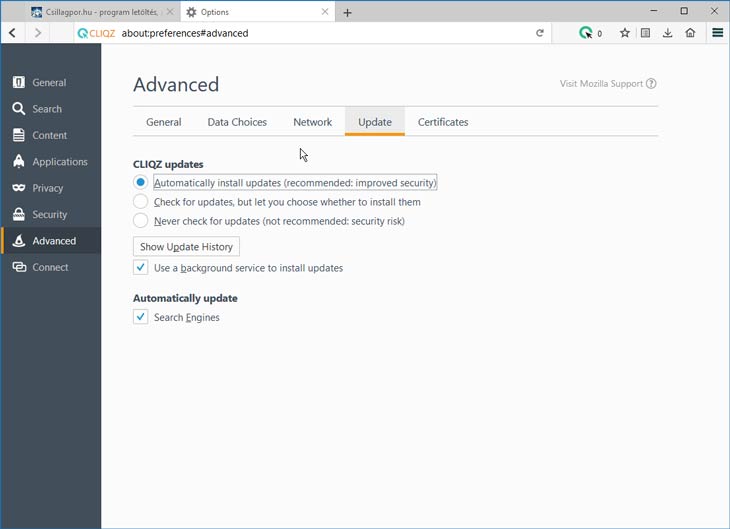Image resolution: width=730 pixels, height=529 pixels.
Task: Show bookmarks list icon
Action: click(x=645, y=33)
